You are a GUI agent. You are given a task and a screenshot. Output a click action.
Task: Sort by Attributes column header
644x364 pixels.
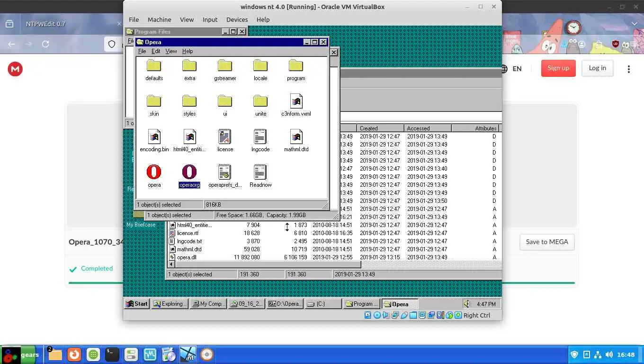(x=475, y=128)
